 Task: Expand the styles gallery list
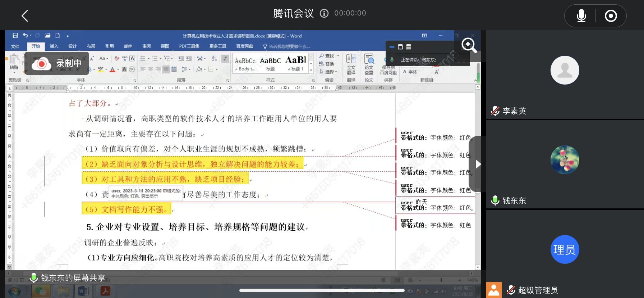311,71
